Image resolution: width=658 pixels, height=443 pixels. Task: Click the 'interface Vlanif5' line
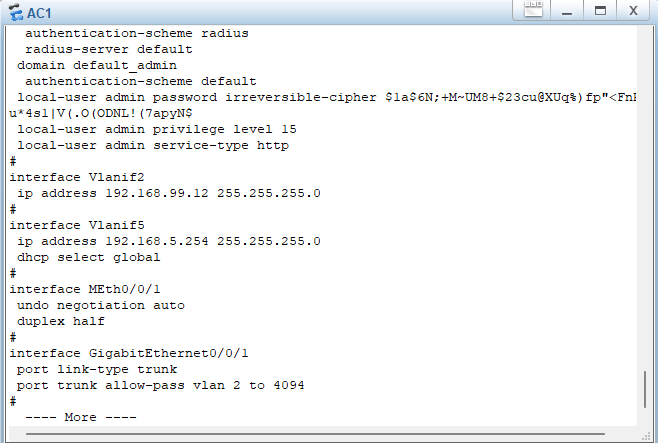click(68, 225)
